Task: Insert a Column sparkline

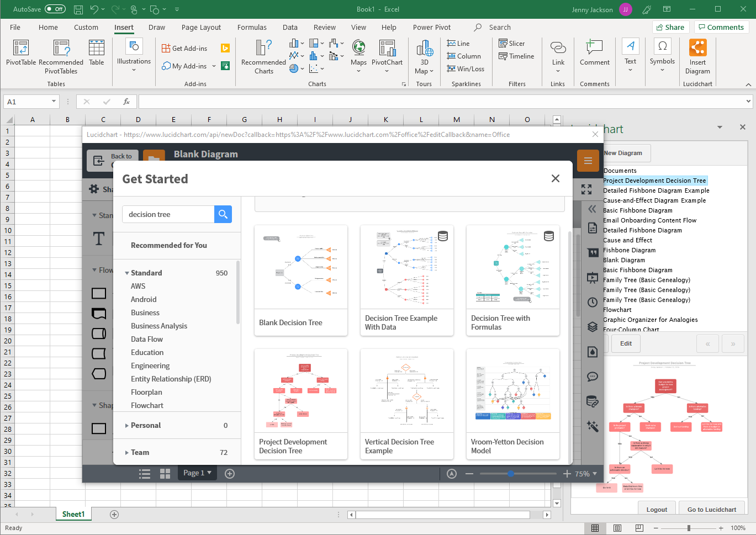Action: (464, 56)
